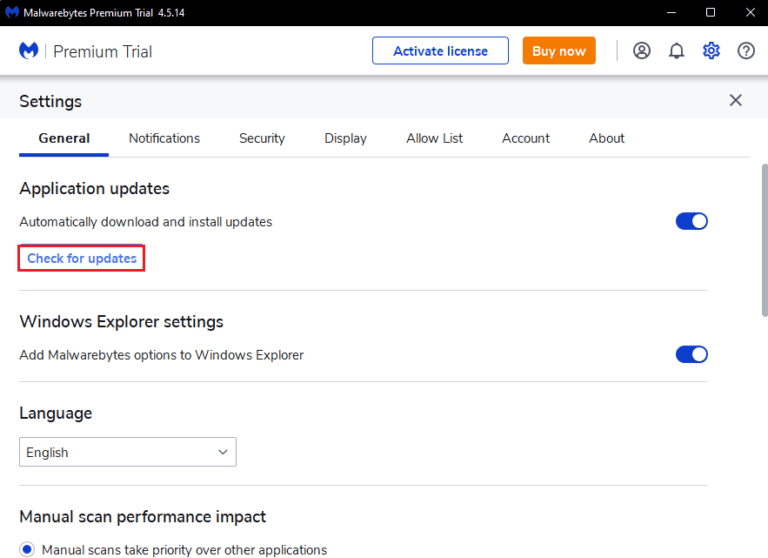The height and width of the screenshot is (558, 768).
Task: Open the notifications bell icon
Action: click(x=677, y=51)
